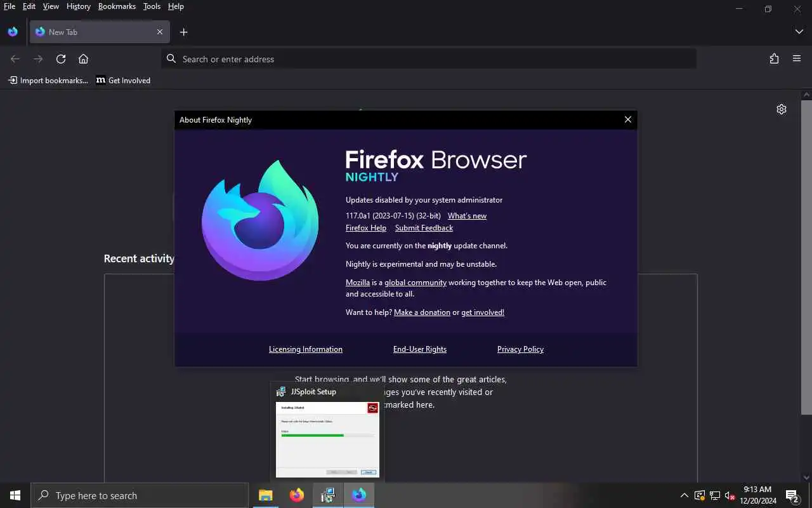Open the Help menu
This screenshot has width=812, height=508.
click(176, 6)
